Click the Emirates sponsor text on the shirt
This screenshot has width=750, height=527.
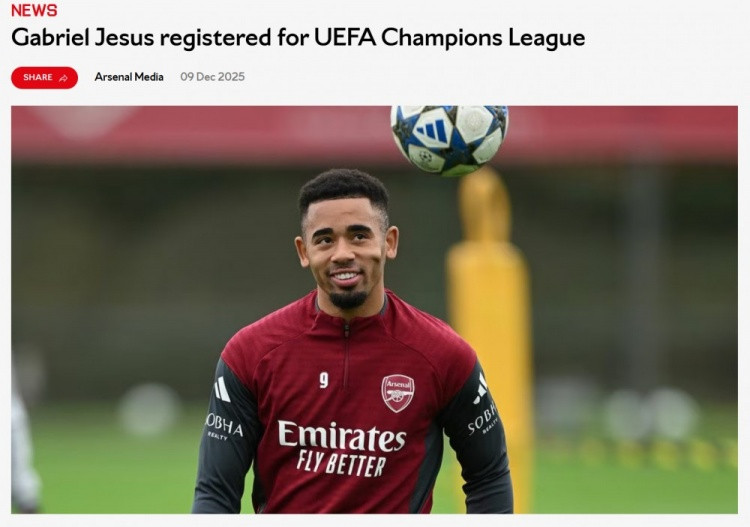tap(342, 436)
